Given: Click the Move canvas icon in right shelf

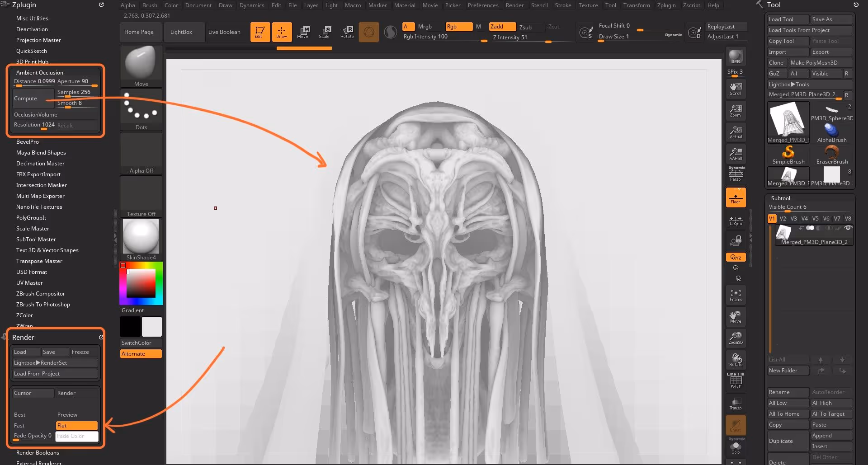Looking at the screenshot, I should [x=736, y=317].
